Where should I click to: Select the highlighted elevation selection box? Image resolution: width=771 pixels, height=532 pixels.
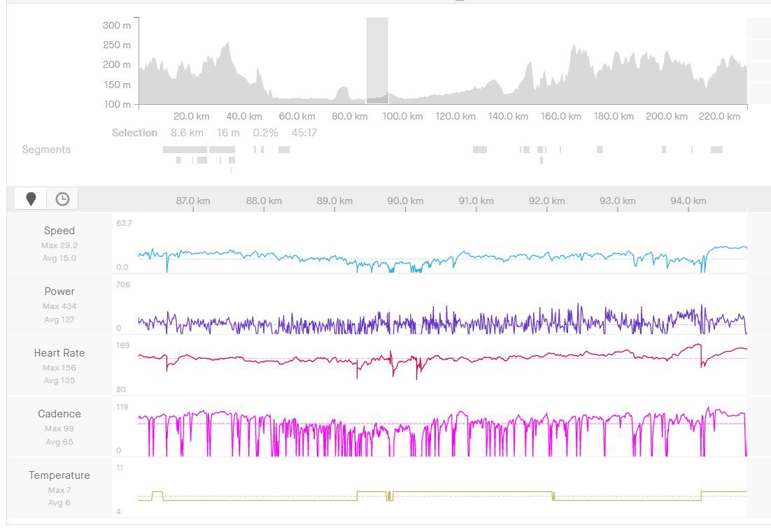tap(377, 60)
